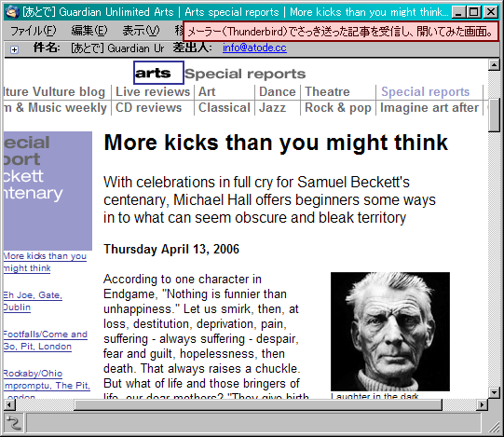The height and width of the screenshot is (437, 504).
Task: Open the 編集(E) menu
Action: pos(89,31)
